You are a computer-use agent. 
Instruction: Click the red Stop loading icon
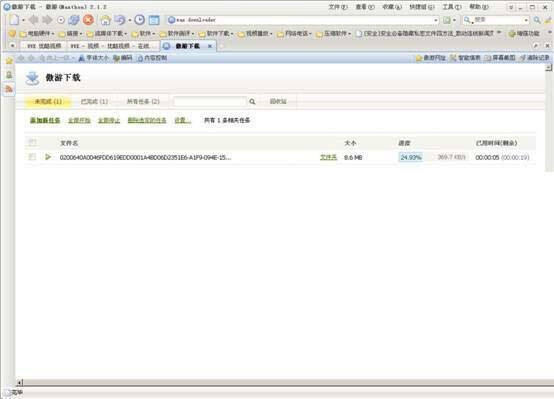[x=88, y=20]
